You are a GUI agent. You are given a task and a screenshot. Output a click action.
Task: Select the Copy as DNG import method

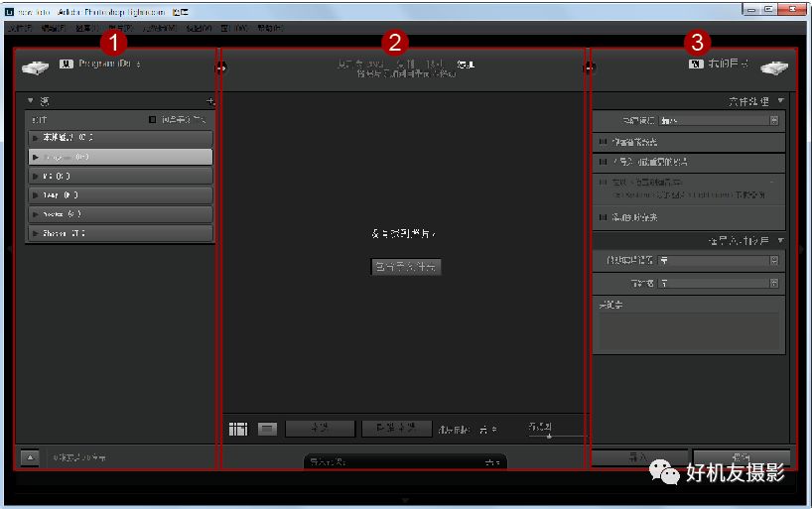360,64
